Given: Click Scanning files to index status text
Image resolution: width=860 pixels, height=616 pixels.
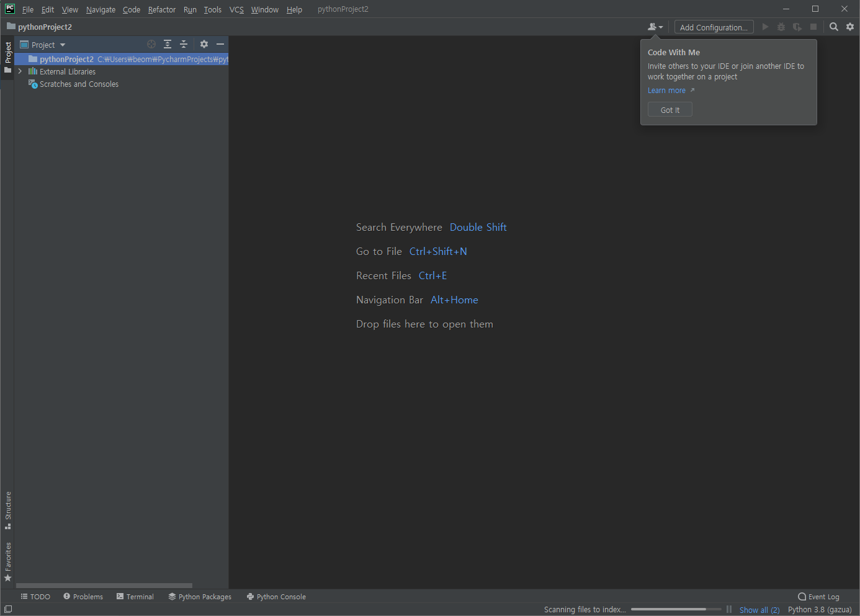Looking at the screenshot, I should pos(585,610).
